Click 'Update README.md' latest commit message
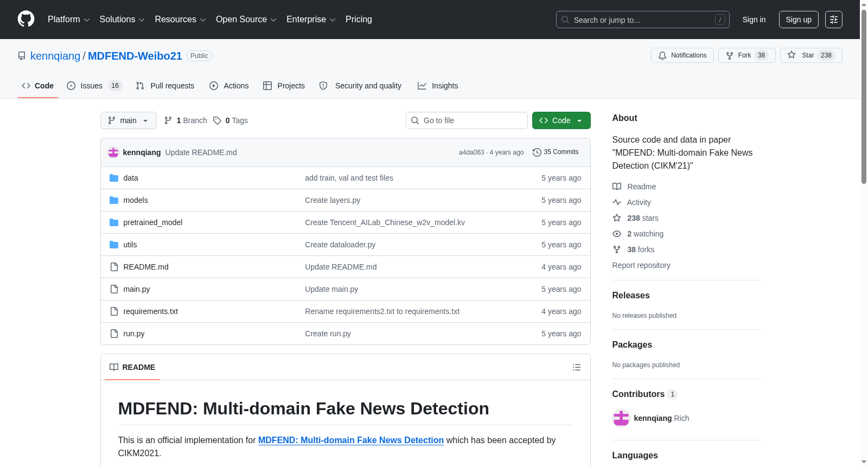The image size is (868, 467). click(201, 152)
